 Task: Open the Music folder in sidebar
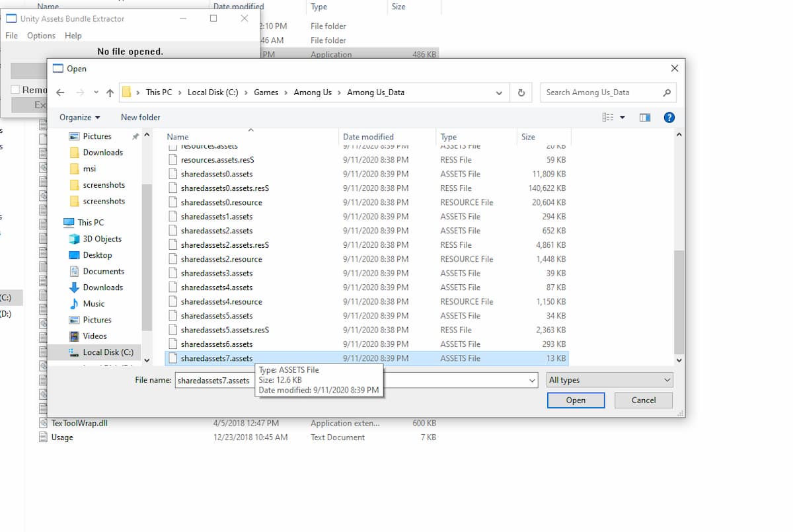(93, 304)
